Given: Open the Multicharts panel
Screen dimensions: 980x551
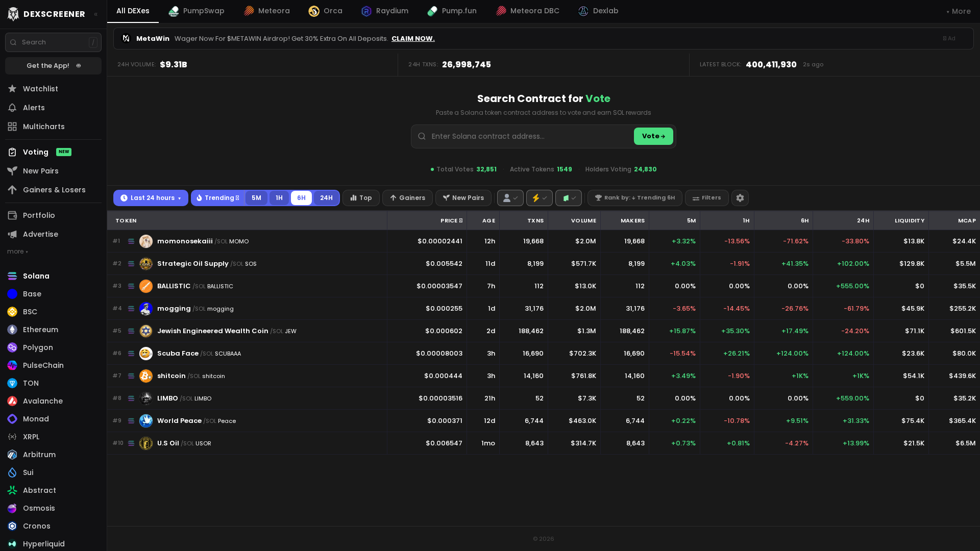Looking at the screenshot, I should (44, 126).
